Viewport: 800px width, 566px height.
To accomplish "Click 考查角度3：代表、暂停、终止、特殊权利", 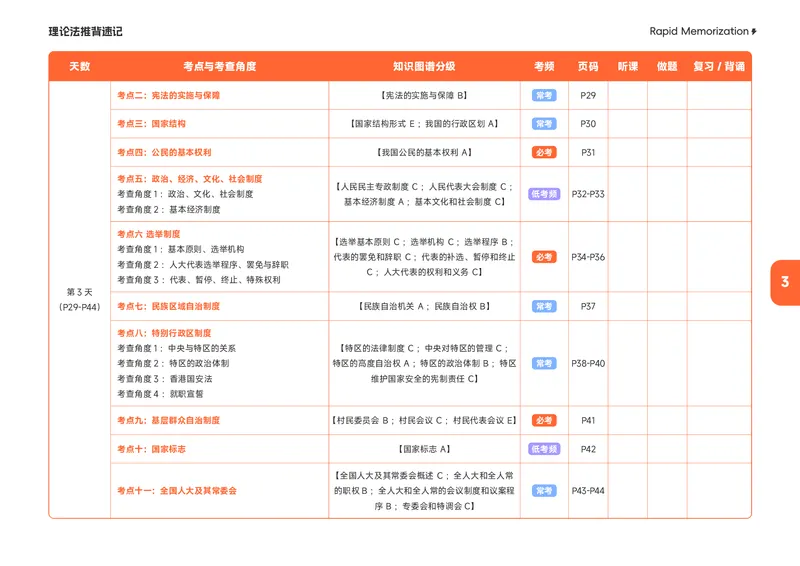I will 198,280.
